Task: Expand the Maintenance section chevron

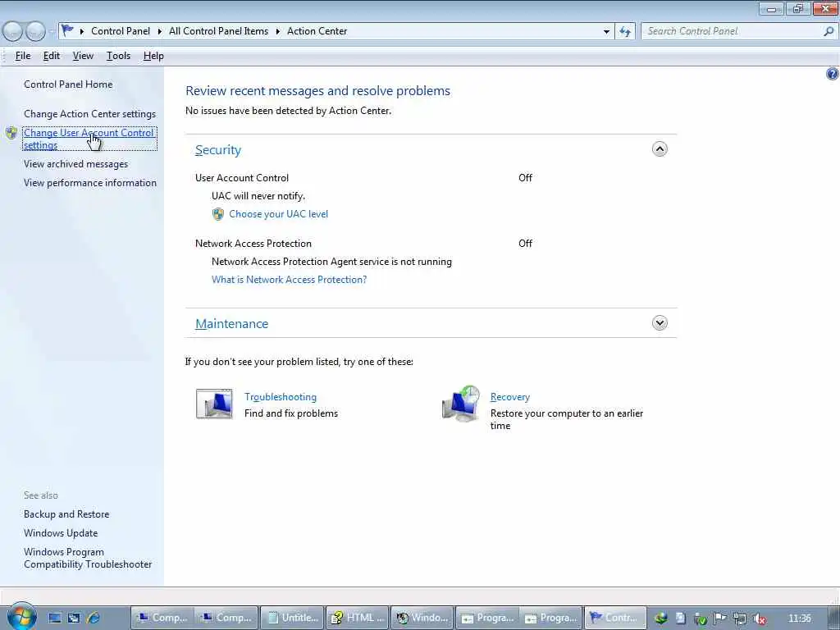Action: pyautogui.click(x=660, y=322)
